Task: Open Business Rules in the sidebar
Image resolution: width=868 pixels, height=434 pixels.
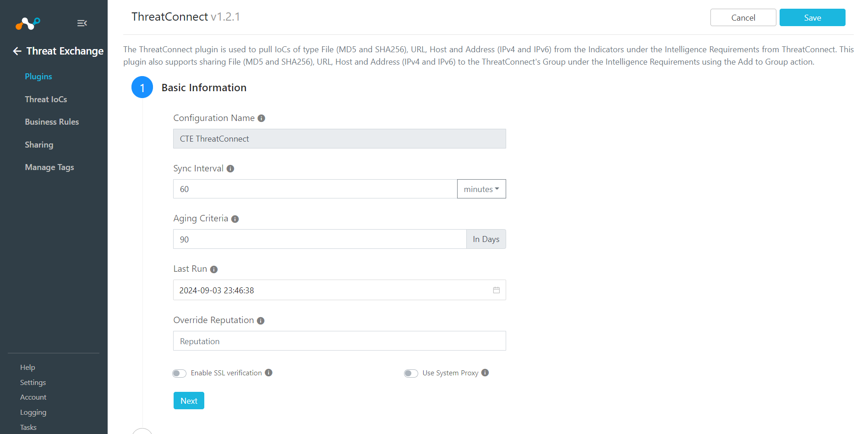Action: coord(52,122)
